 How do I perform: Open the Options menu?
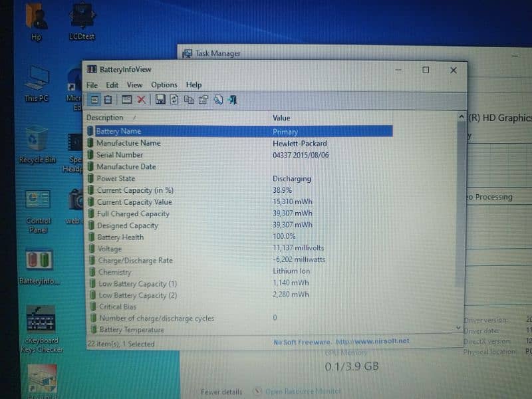164,85
